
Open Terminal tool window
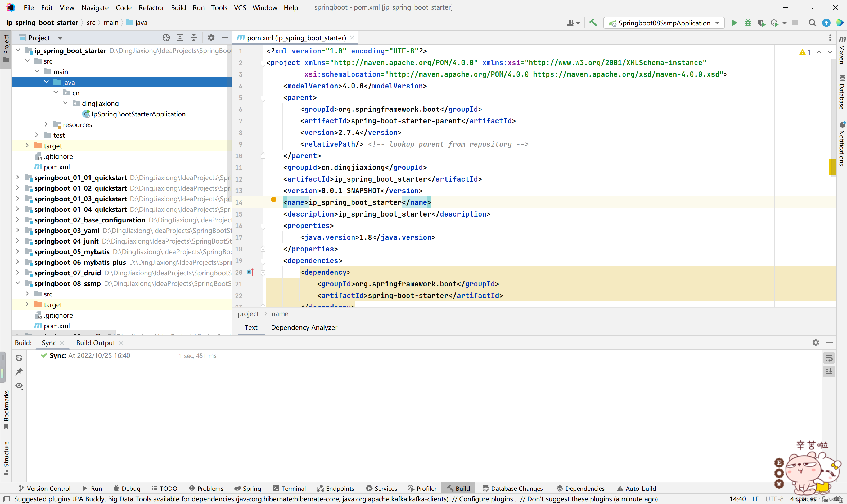pyautogui.click(x=289, y=488)
